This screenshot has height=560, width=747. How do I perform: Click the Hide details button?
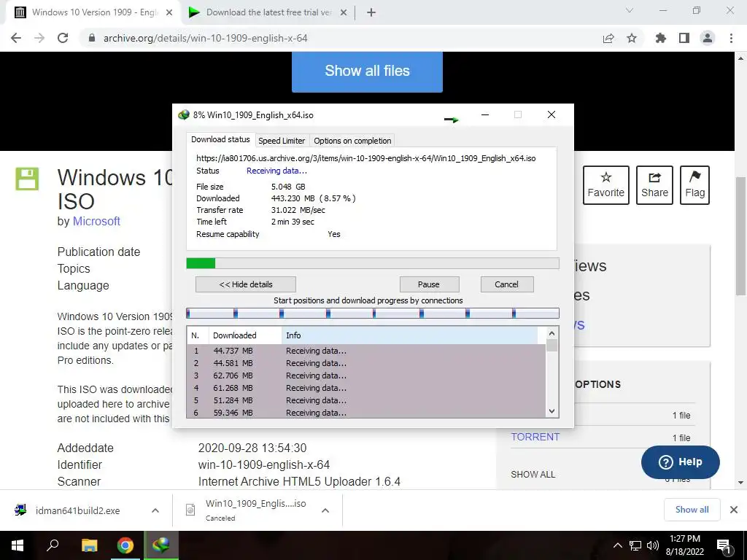(x=246, y=284)
